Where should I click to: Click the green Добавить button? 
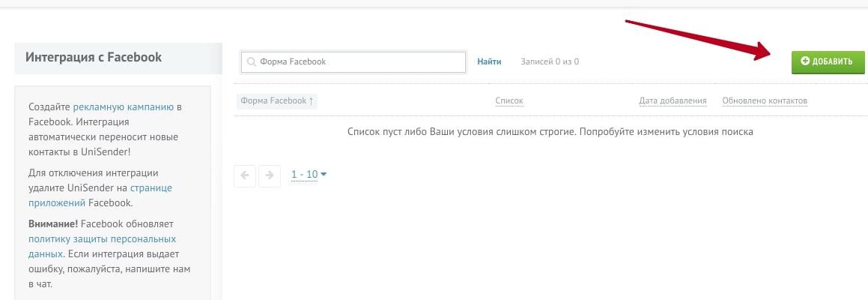click(828, 61)
